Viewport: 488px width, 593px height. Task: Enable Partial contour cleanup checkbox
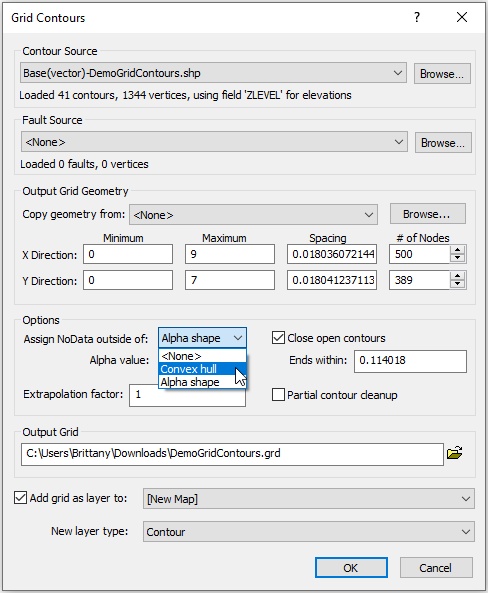point(278,395)
